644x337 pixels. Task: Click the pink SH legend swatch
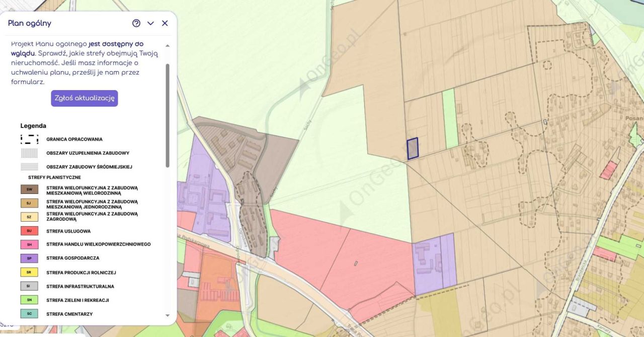[x=29, y=244]
